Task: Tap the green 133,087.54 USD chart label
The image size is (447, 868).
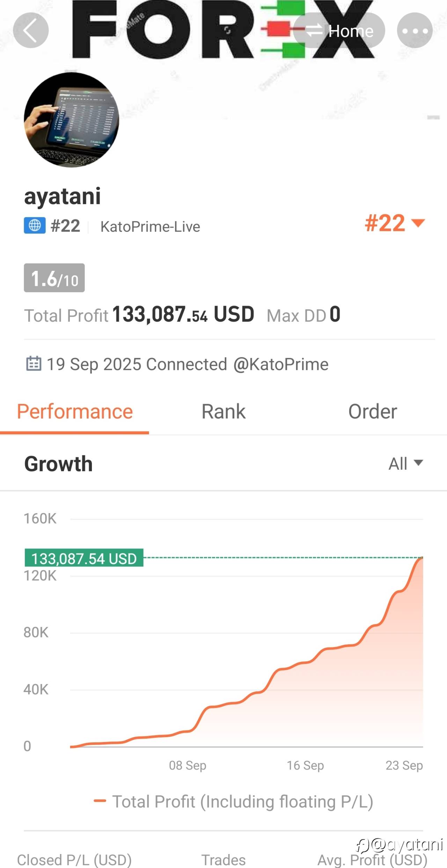Action: [x=84, y=558]
